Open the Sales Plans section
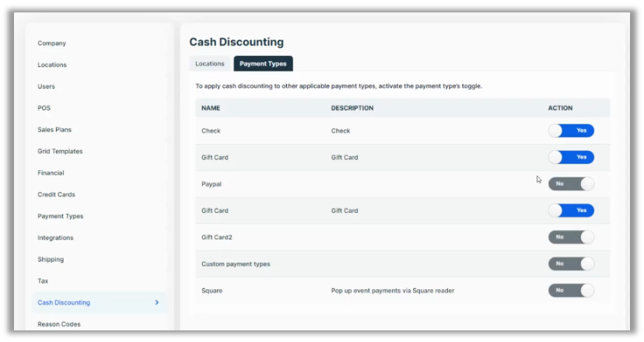644x342 pixels. tap(54, 130)
